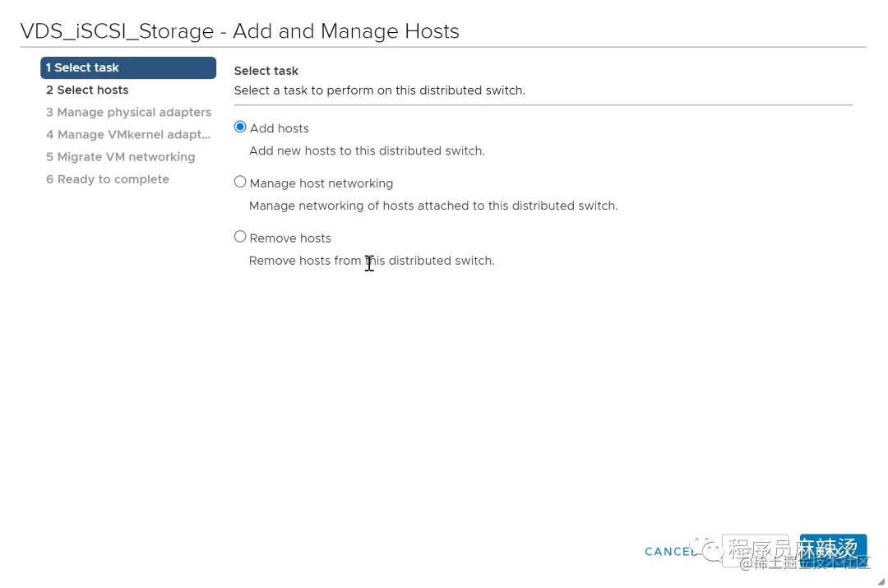Click 'Manage networking of hosts attached' description
888x588 pixels.
pyautogui.click(x=433, y=206)
